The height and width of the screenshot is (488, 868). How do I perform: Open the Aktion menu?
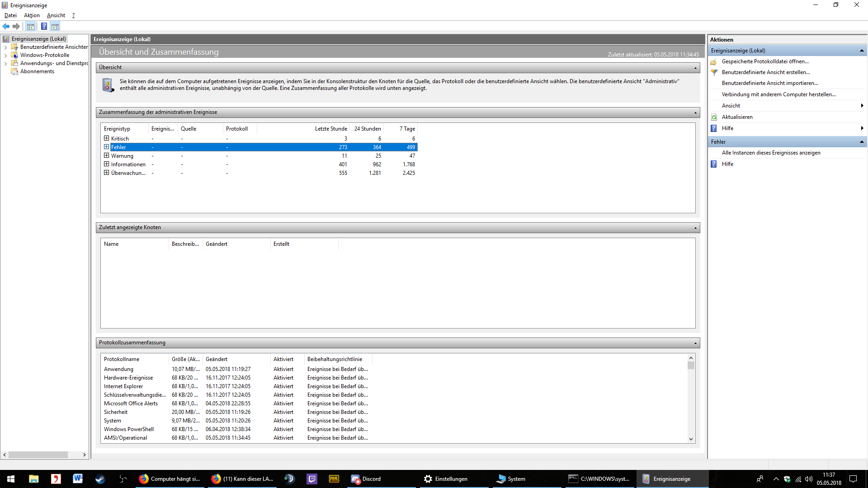point(32,15)
